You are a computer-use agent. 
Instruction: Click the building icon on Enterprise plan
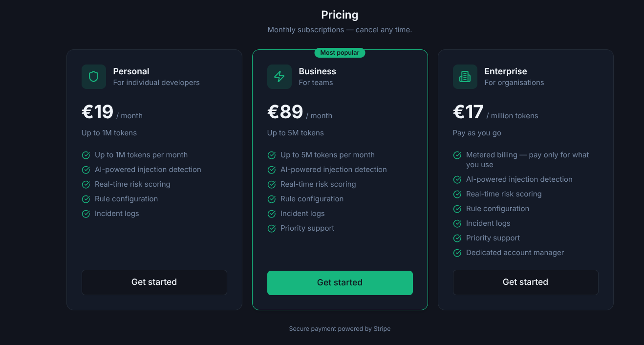[x=465, y=77]
